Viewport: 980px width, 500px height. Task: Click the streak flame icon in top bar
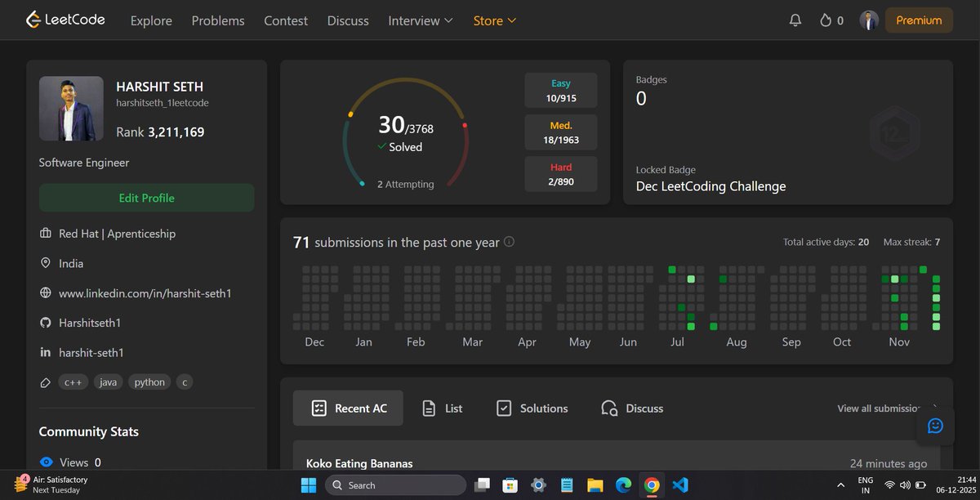coord(823,20)
